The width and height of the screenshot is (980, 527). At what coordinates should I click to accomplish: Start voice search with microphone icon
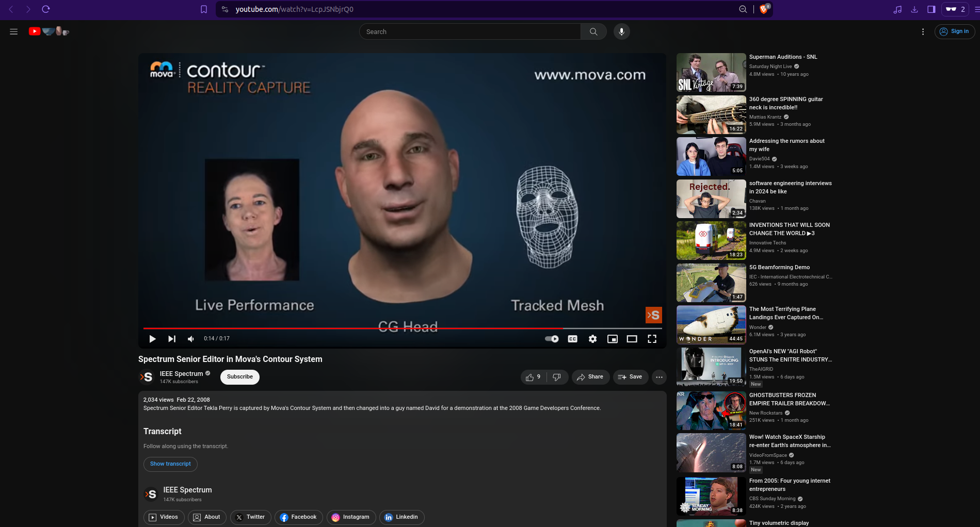tap(621, 31)
